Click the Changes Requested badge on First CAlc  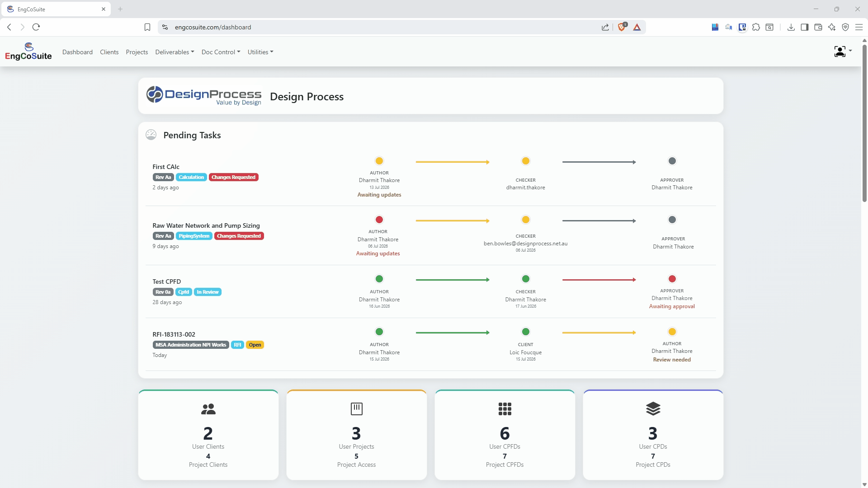pos(234,177)
